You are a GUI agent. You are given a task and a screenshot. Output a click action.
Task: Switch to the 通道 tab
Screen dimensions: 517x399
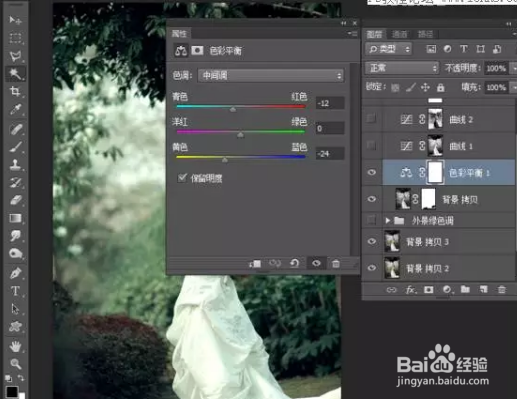click(x=399, y=34)
